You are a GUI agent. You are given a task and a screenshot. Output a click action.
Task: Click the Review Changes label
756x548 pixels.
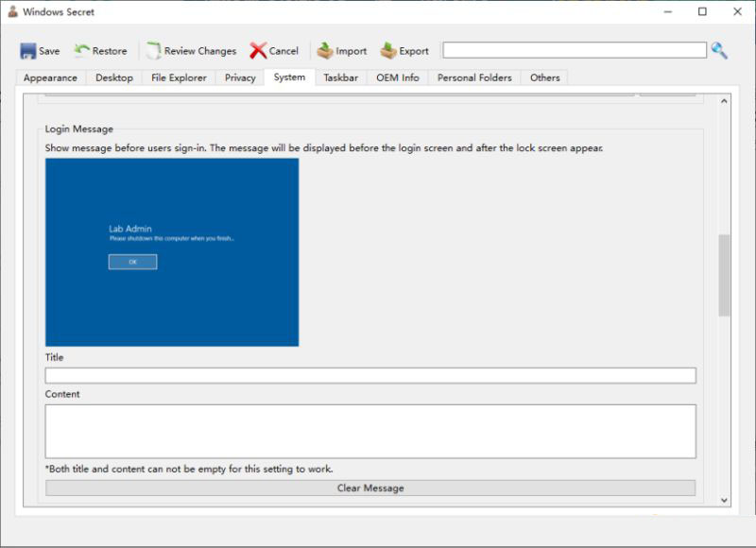(200, 51)
